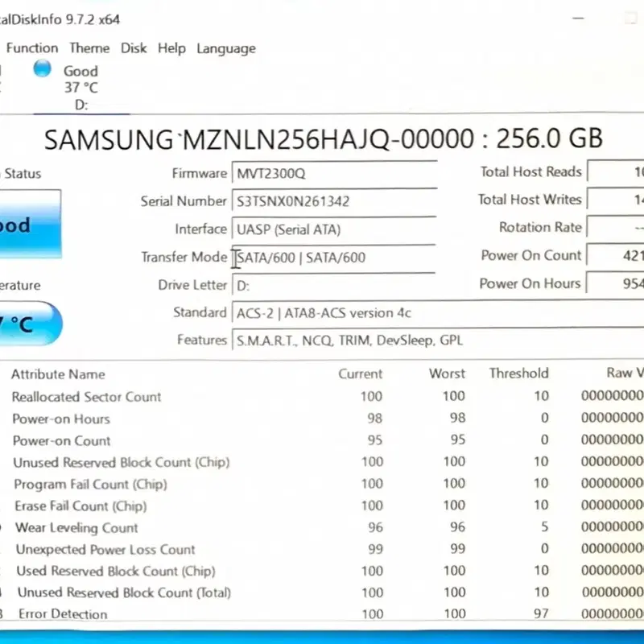This screenshot has width=644, height=644.
Task: Select the blue Good status disk icon
Action: 43,68
